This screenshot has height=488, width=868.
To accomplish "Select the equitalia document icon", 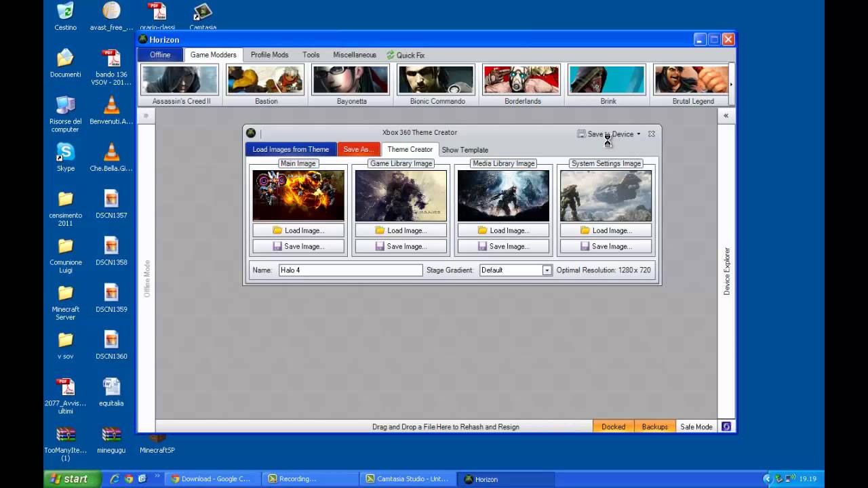I will coord(111,392).
